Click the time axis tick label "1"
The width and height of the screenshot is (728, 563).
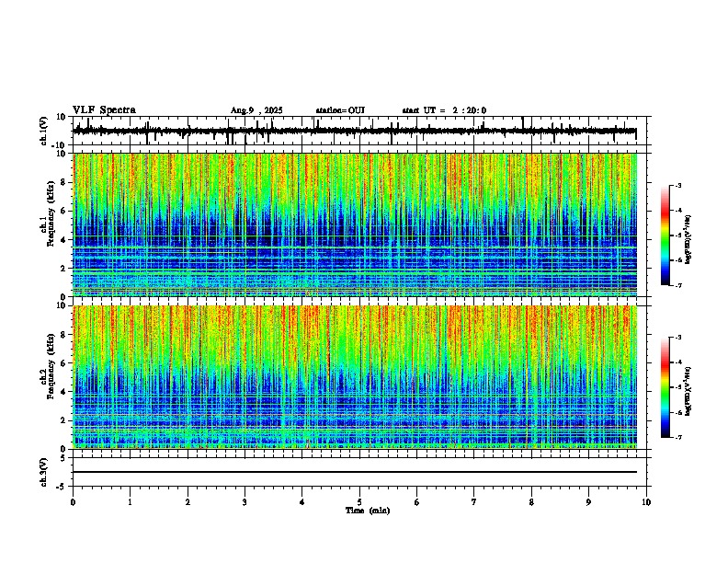(130, 502)
